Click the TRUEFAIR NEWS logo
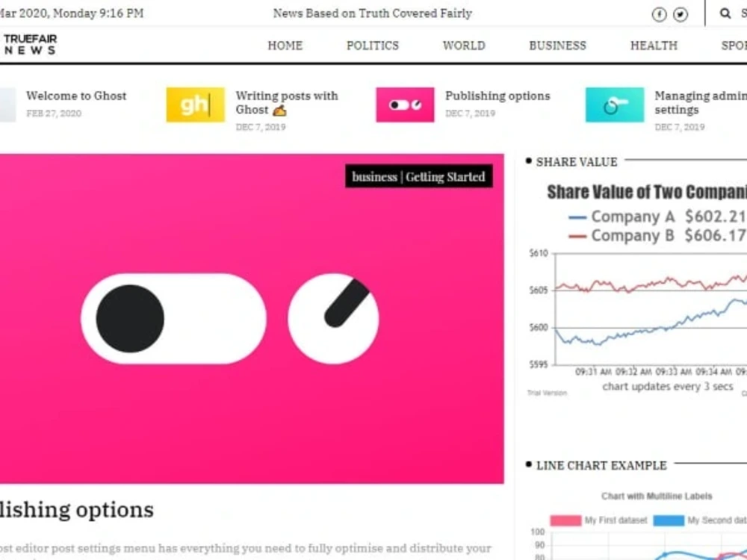The image size is (747, 560). pyautogui.click(x=30, y=44)
